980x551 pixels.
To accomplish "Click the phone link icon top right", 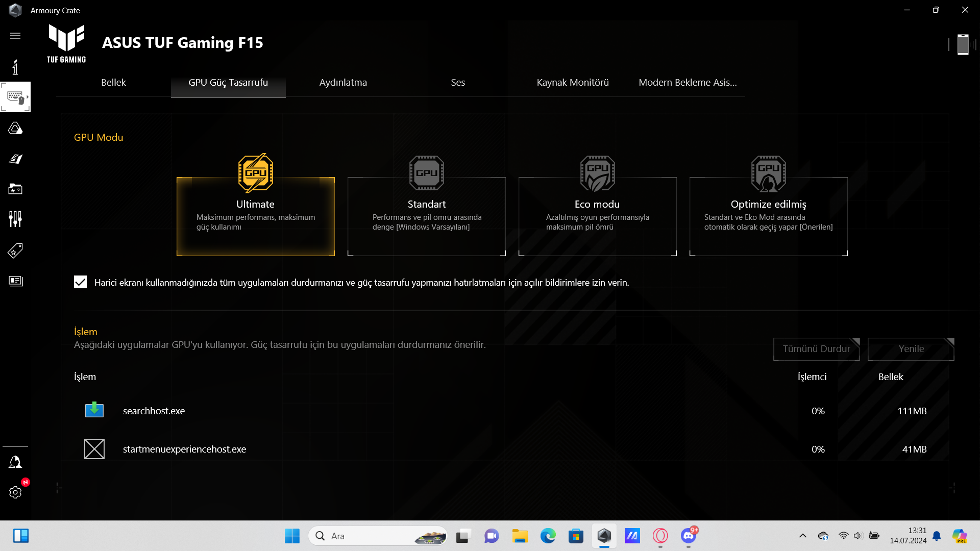I will (x=963, y=45).
